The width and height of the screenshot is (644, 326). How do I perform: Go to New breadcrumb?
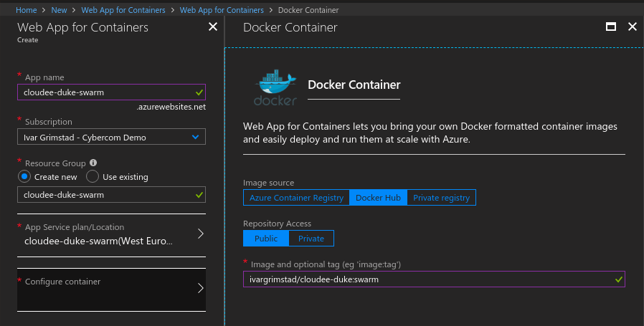tap(59, 10)
